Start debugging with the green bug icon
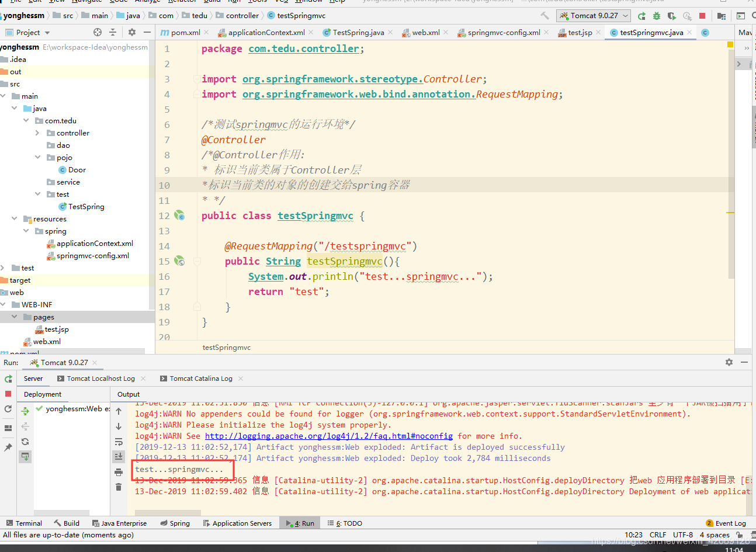Image resolution: width=756 pixels, height=552 pixels. tap(657, 16)
